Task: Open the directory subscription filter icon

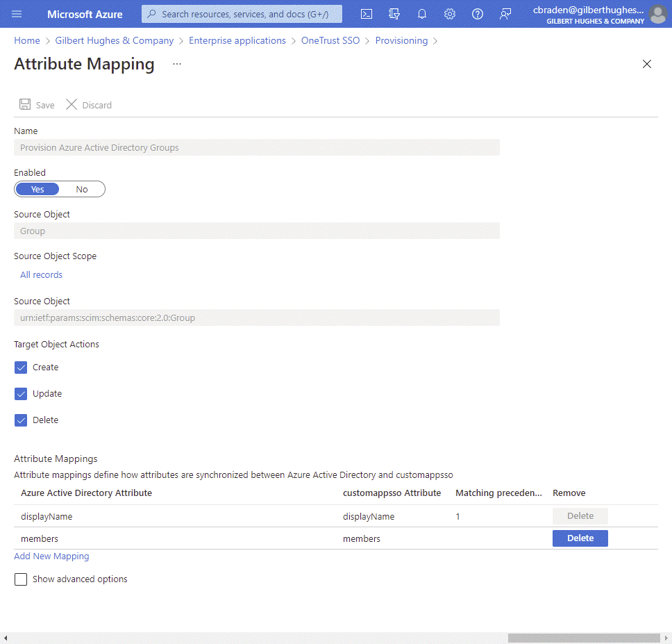Action: tap(394, 14)
